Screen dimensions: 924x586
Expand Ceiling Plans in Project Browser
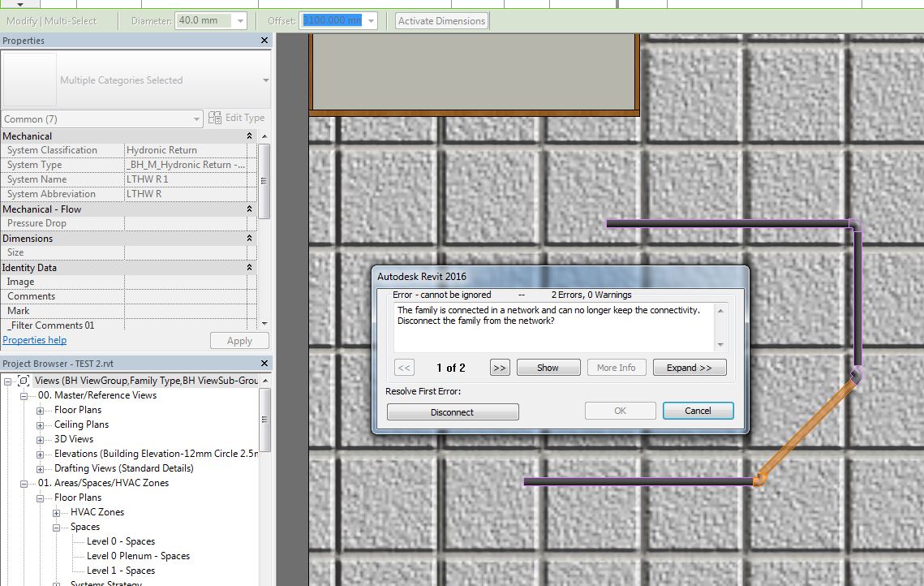pyautogui.click(x=41, y=424)
